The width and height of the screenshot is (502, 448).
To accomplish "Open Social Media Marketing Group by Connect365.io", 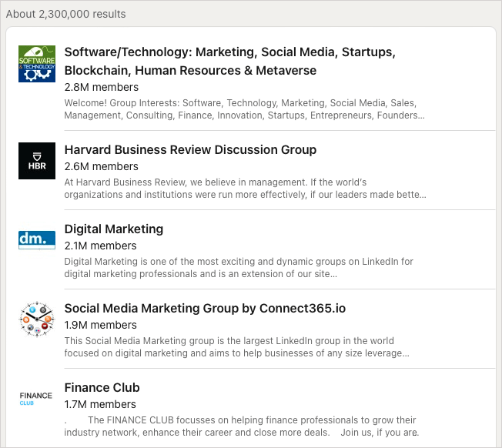I will [205, 308].
